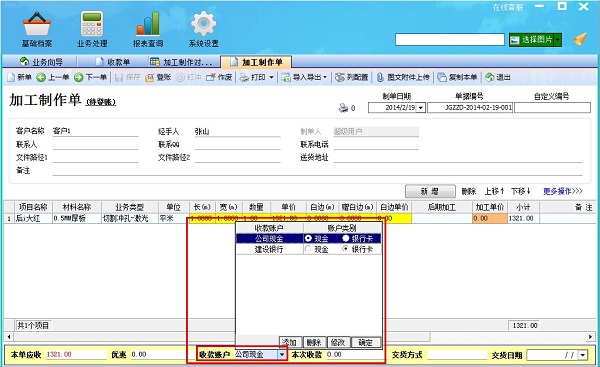Click the 经手人 input field

(237, 131)
